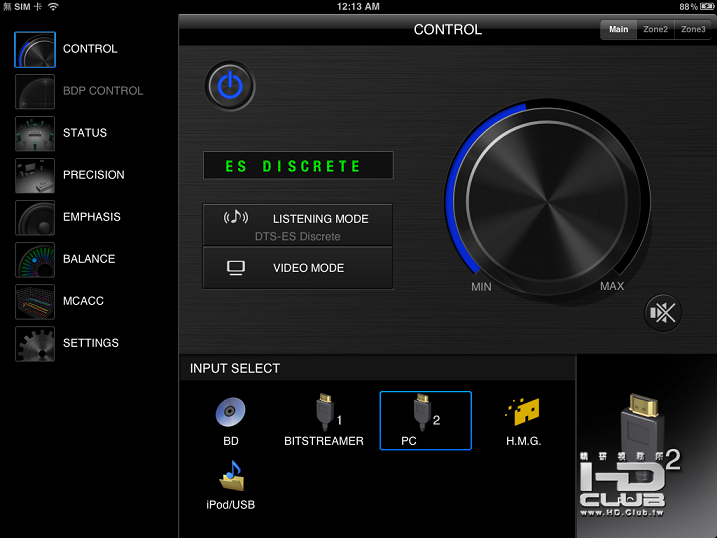Open the BDP CONTROL sidebar icon

(x=35, y=91)
